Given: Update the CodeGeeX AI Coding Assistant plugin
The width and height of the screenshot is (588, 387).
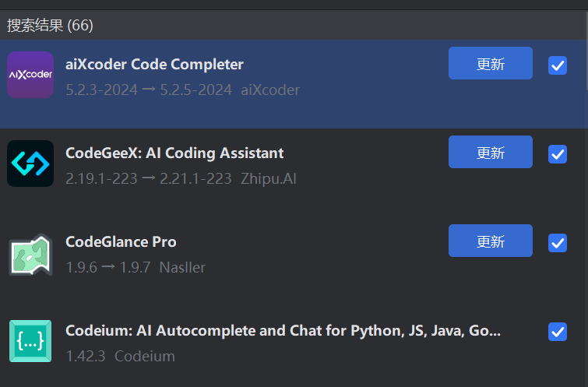Looking at the screenshot, I should (x=491, y=152).
